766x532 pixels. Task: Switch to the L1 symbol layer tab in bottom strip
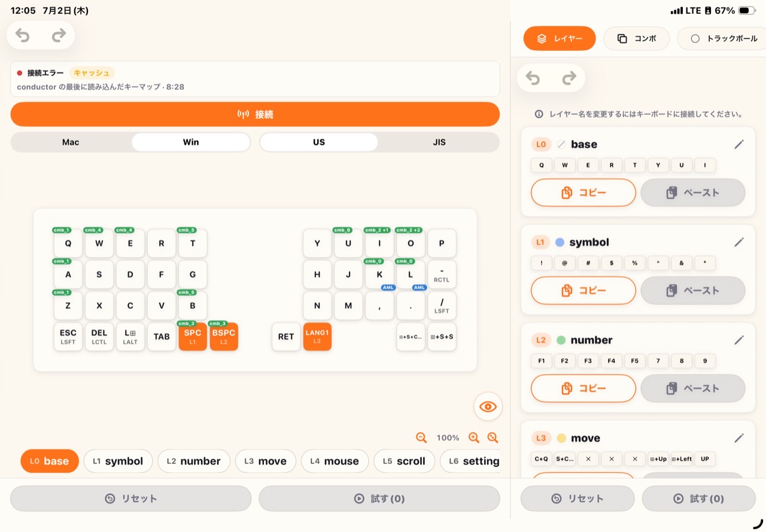pyautogui.click(x=117, y=461)
